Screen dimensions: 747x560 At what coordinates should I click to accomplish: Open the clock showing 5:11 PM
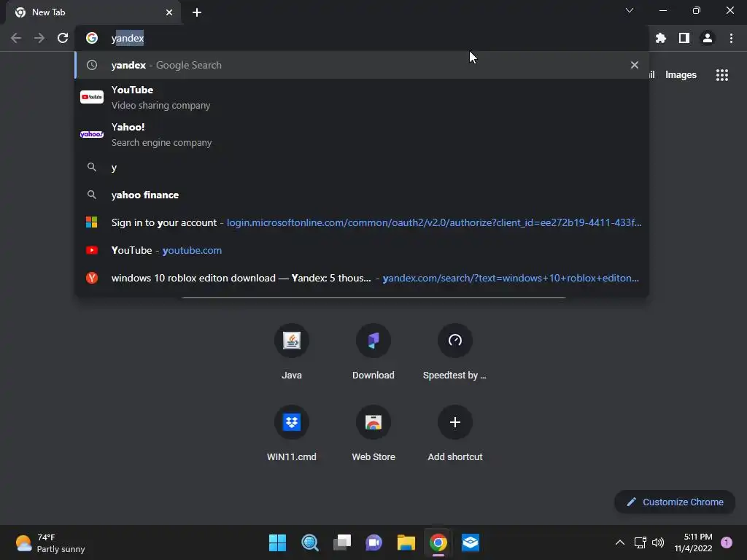(x=693, y=542)
